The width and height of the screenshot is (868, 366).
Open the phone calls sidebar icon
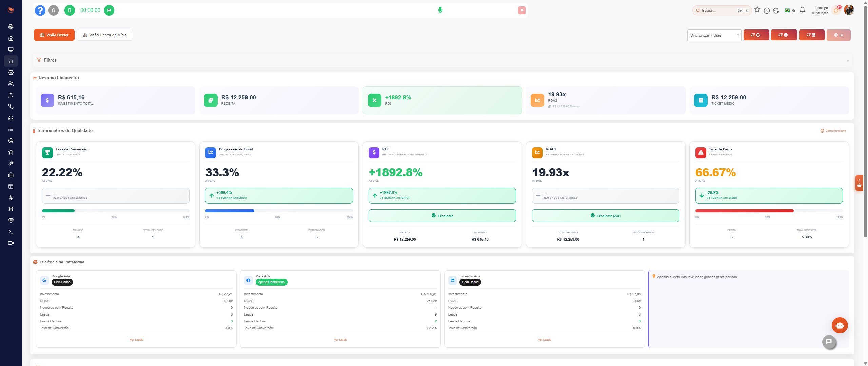(x=11, y=106)
